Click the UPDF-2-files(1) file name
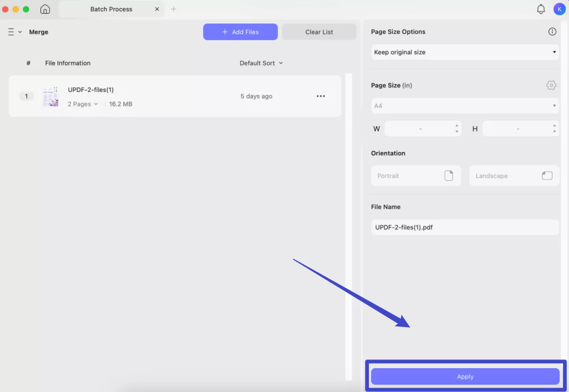This screenshot has width=569, height=392. (x=91, y=89)
